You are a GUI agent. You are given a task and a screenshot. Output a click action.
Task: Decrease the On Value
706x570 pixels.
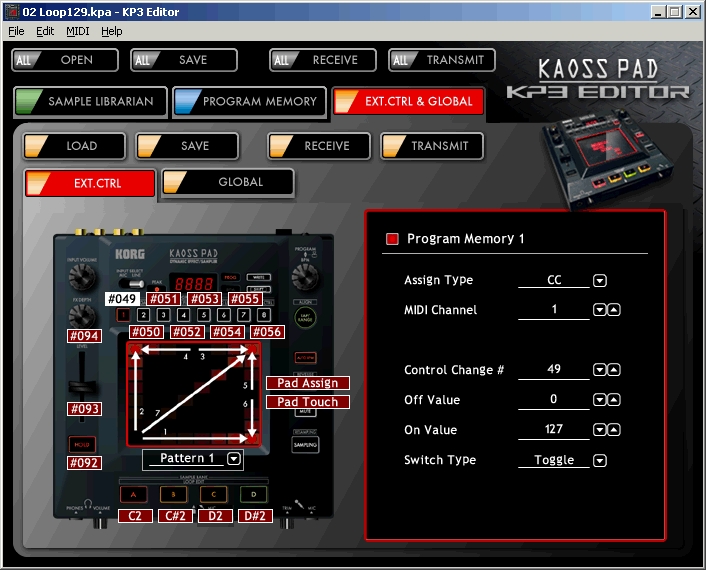(x=599, y=430)
